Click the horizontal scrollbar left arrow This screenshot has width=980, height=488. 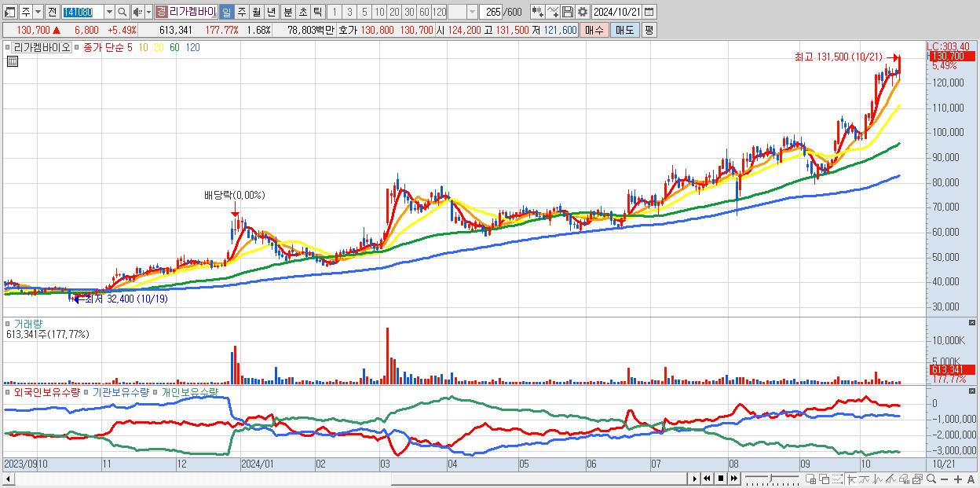tap(8, 479)
